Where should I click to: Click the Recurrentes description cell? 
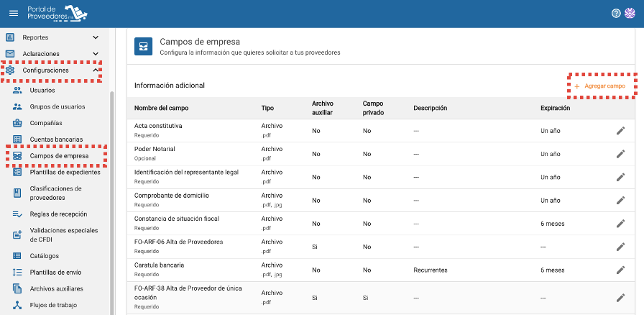pos(430,270)
